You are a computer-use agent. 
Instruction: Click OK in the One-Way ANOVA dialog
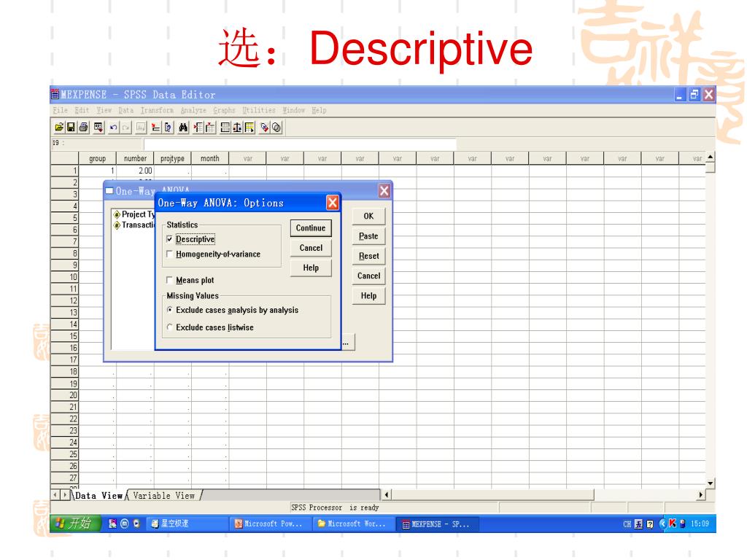pos(368,216)
